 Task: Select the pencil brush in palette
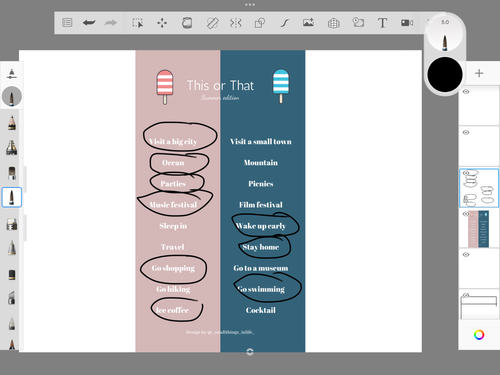pos(12,123)
